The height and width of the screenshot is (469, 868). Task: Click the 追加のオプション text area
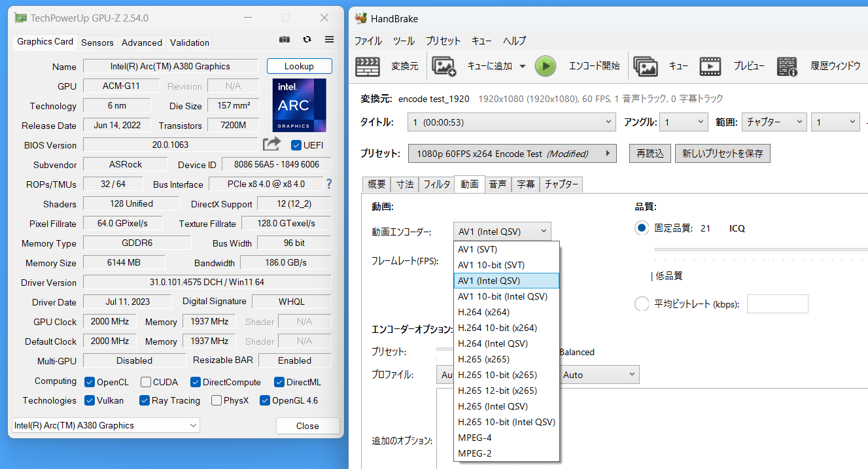[x=652, y=428]
